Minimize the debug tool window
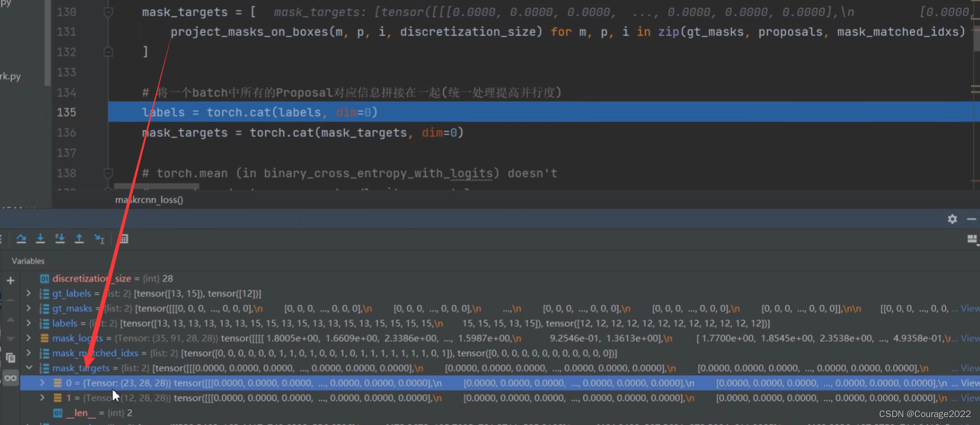This screenshot has height=425, width=980. pos(972,219)
